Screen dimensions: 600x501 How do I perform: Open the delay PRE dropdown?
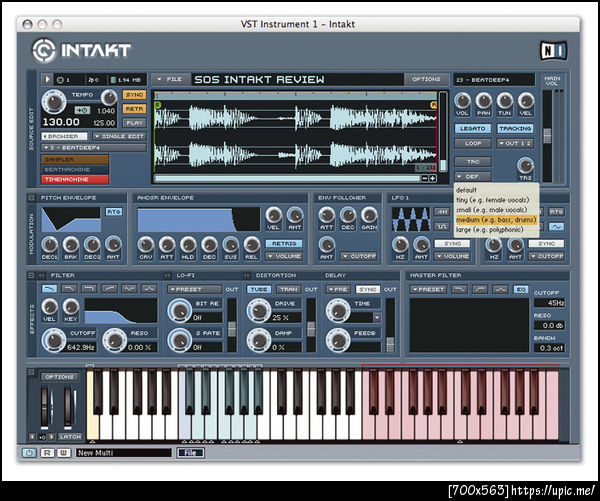click(338, 289)
